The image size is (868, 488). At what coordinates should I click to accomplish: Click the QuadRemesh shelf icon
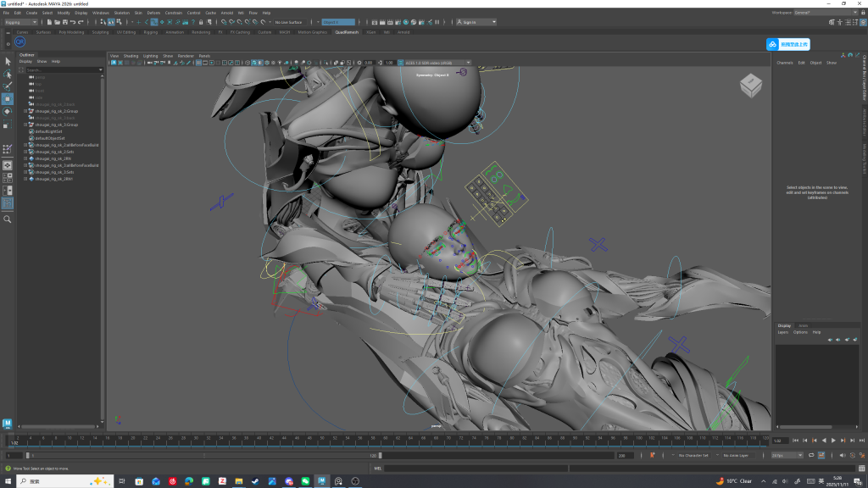[20, 42]
